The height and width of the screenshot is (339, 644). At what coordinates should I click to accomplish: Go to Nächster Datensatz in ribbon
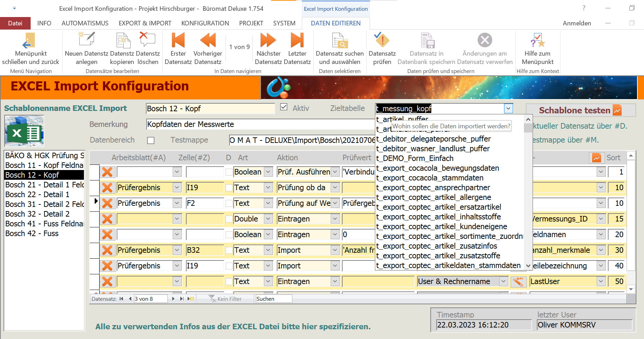coord(268,41)
